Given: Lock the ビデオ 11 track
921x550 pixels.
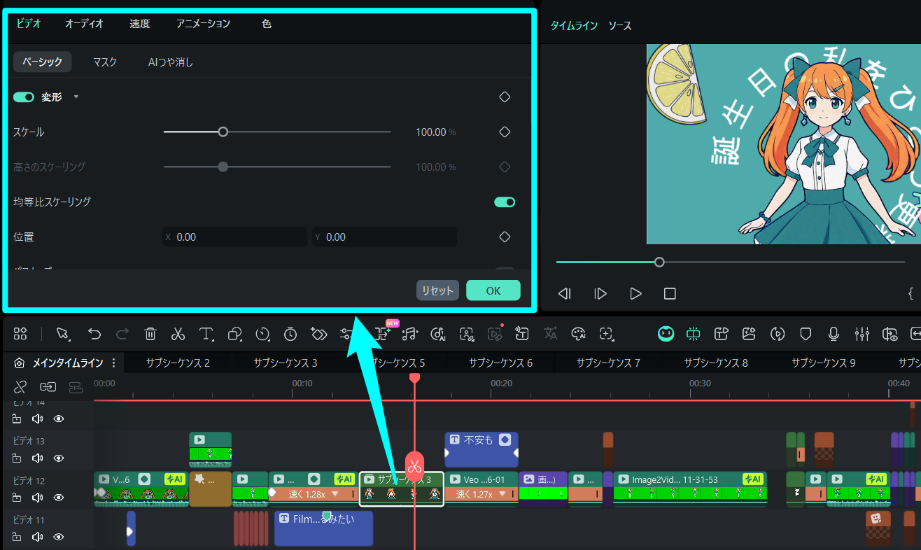Looking at the screenshot, I should (x=16, y=537).
